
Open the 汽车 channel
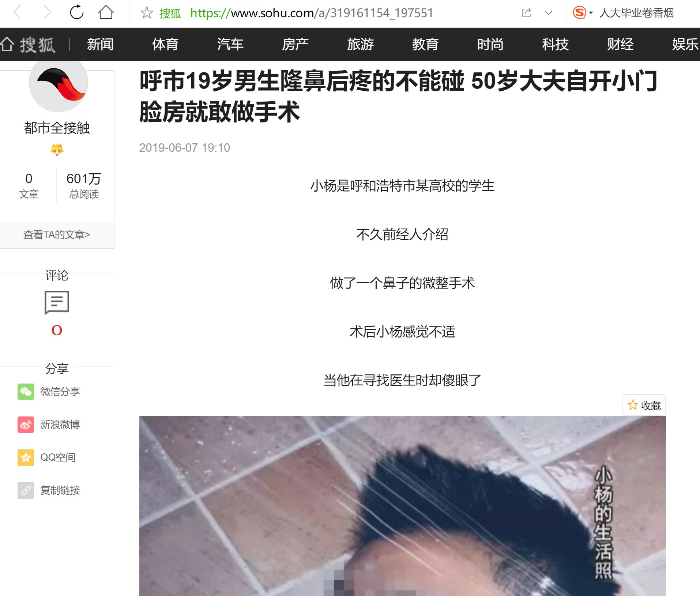point(230,44)
